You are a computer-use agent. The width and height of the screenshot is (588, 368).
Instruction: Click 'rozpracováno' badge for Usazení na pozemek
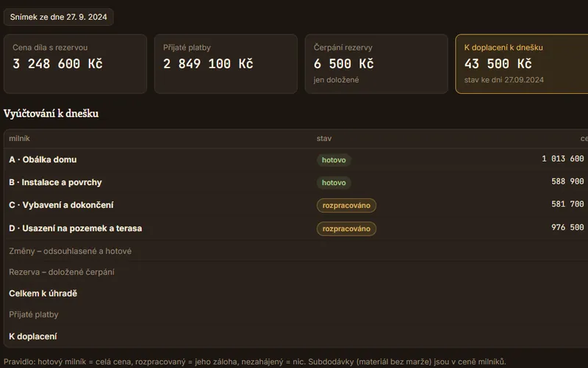pyautogui.click(x=346, y=228)
